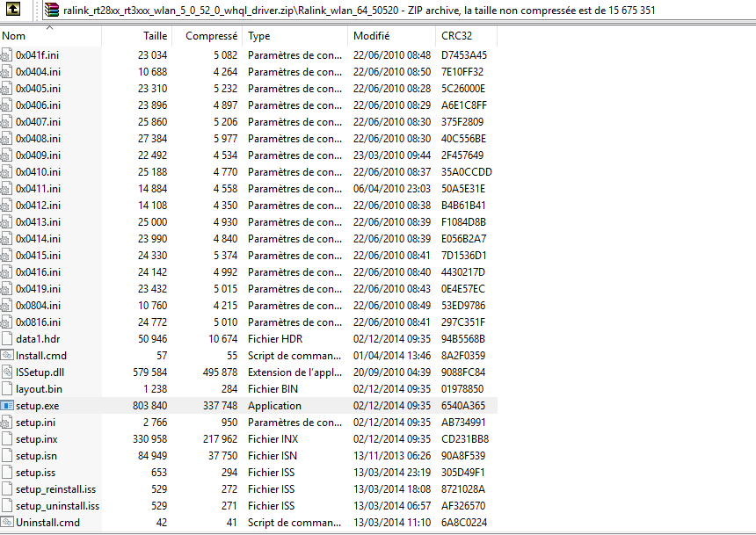Click the icon of 0x0404.ini
This screenshot has width=756, height=535.
click(6, 72)
